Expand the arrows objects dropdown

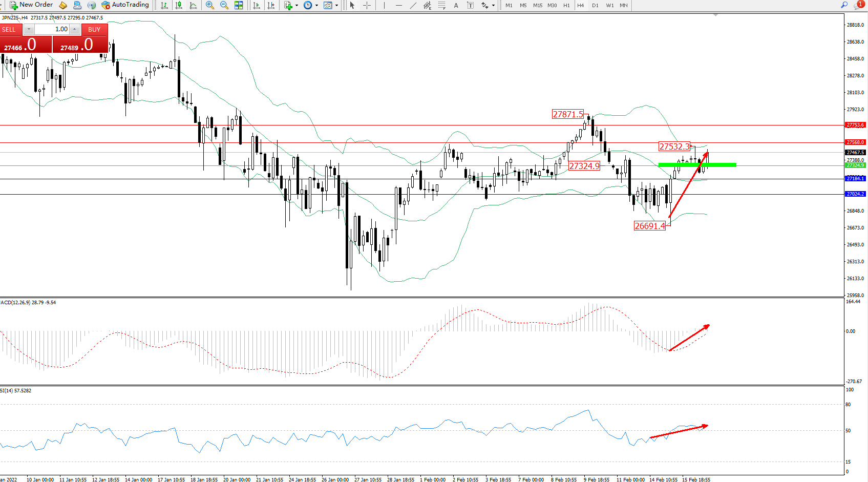coord(493,5)
